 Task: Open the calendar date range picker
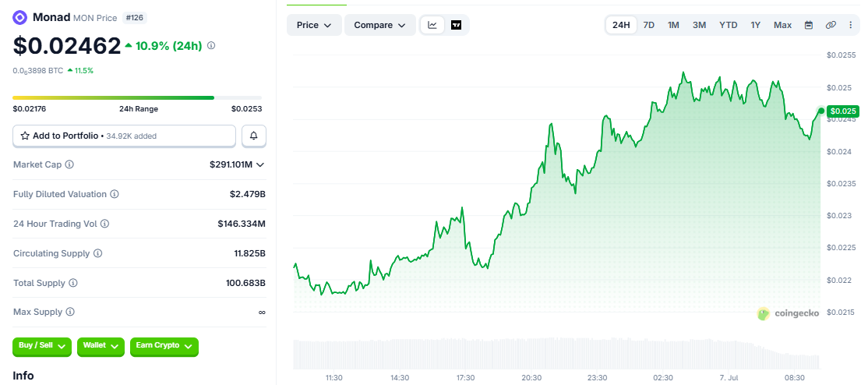coord(809,25)
